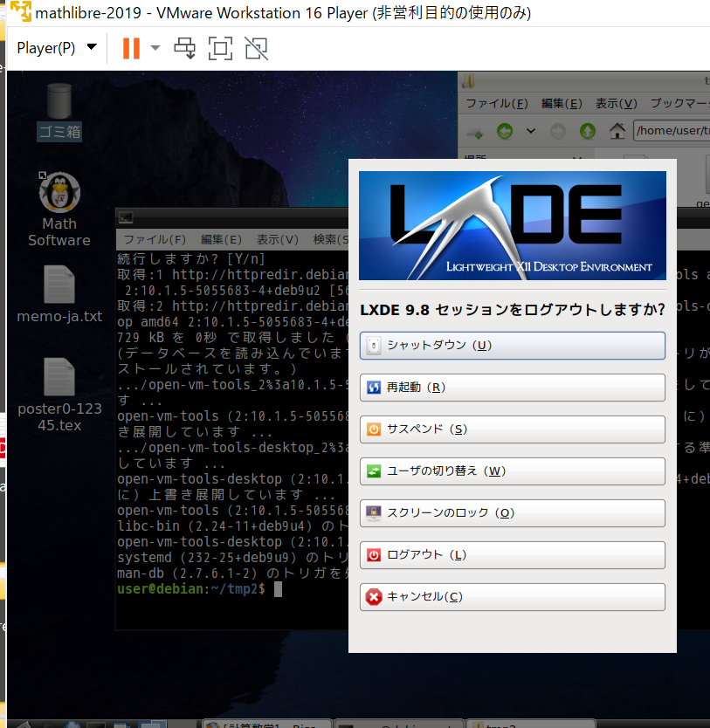Click the terminal line starting with systemd (232-25+deb9u9)
Screen dimensions: 710x728
pos(232,558)
